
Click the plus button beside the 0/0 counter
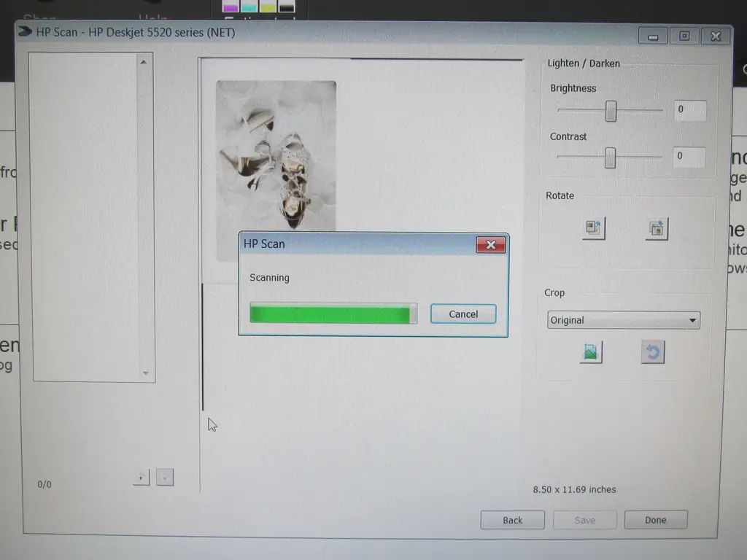tap(141, 477)
